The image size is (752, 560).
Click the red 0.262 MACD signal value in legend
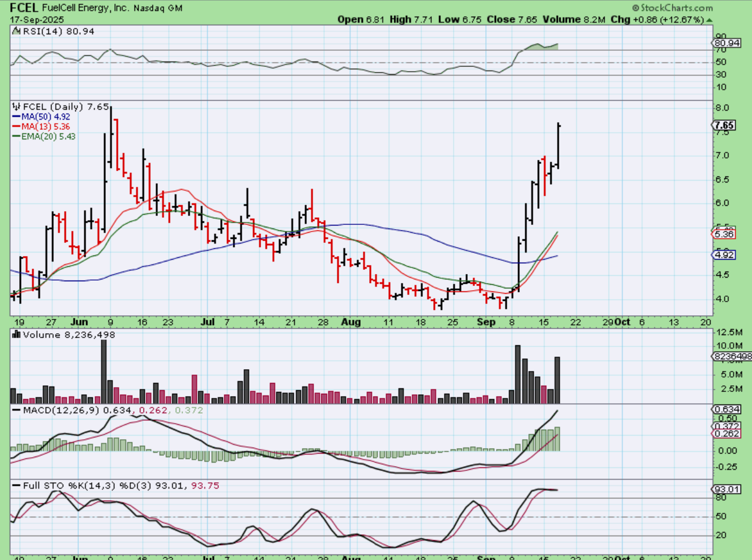point(152,410)
